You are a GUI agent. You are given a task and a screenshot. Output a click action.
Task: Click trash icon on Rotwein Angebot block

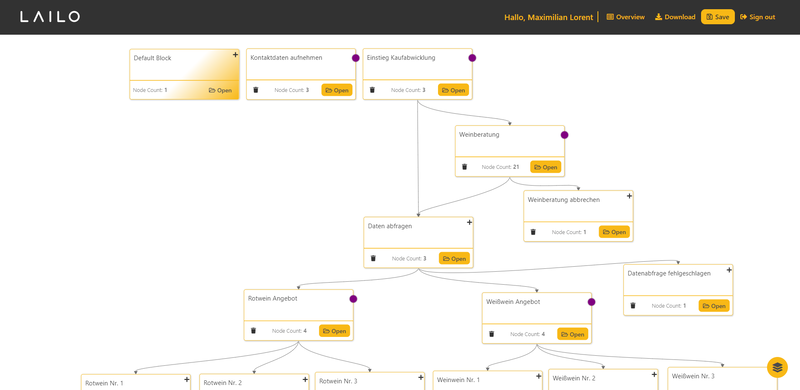pyautogui.click(x=253, y=331)
